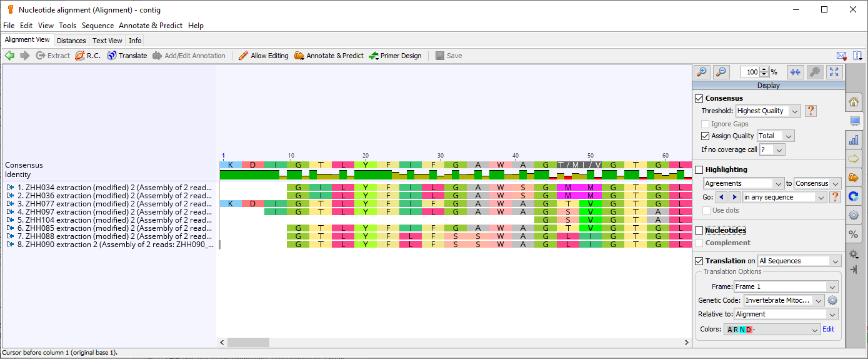
Task: Click the split viewer layout icon
Action: coord(857,56)
